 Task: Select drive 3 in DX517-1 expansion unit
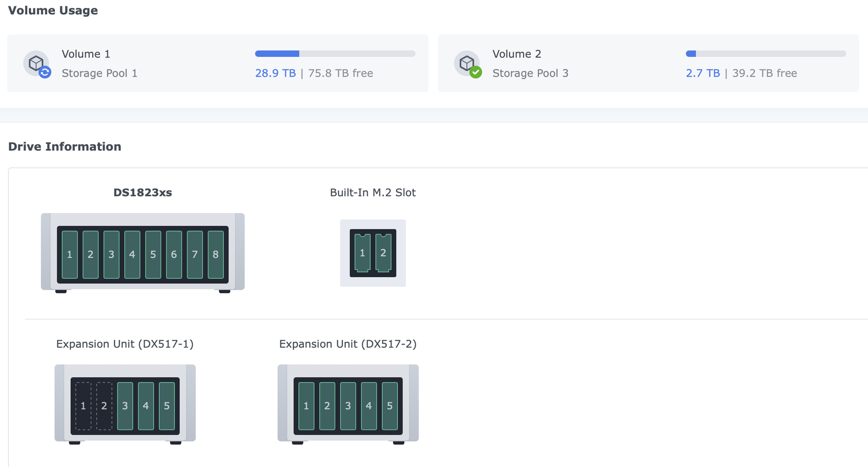tap(125, 406)
